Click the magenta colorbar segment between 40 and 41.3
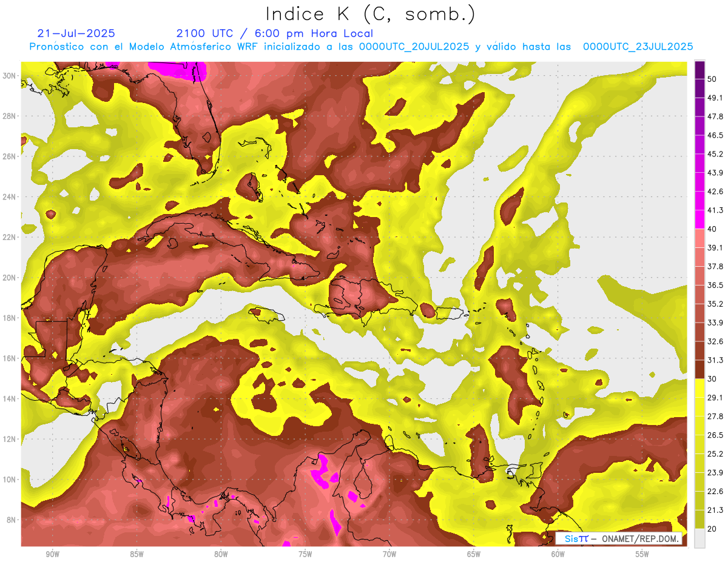Image resolution: width=728 pixels, height=562 pixels. point(700,219)
